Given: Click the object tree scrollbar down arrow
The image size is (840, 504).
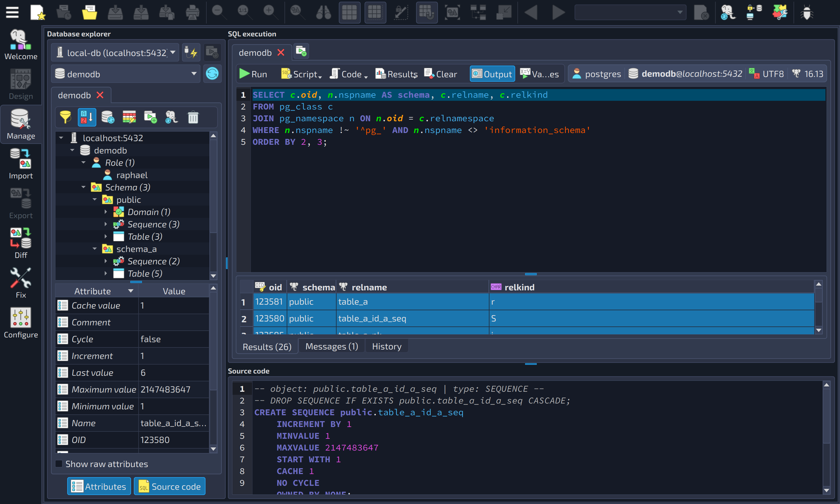Looking at the screenshot, I should click(x=214, y=276).
